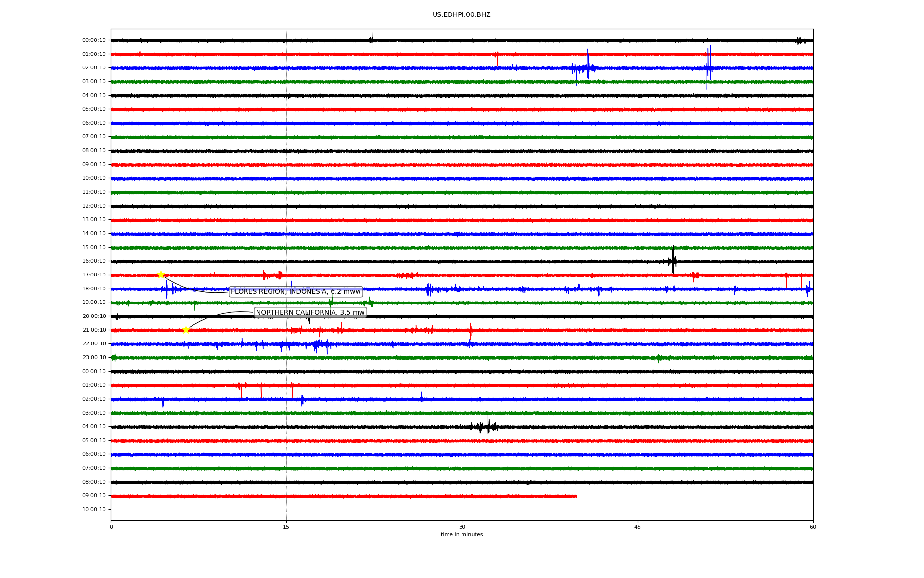Click the black spike on top 00:00:10 trace
Viewport: 924px width, 578px height.
(372, 39)
